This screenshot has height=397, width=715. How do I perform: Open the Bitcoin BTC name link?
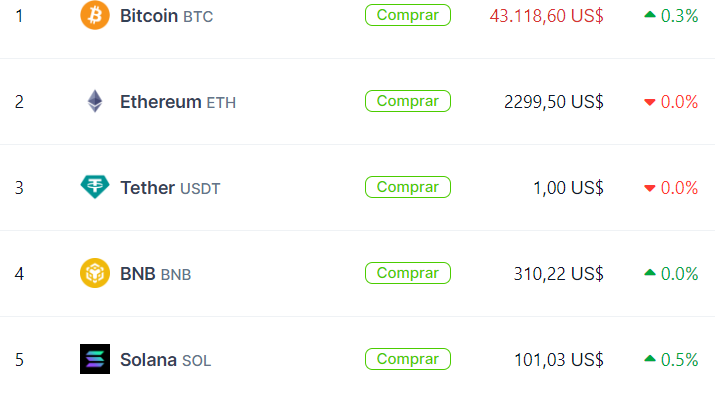pos(166,16)
